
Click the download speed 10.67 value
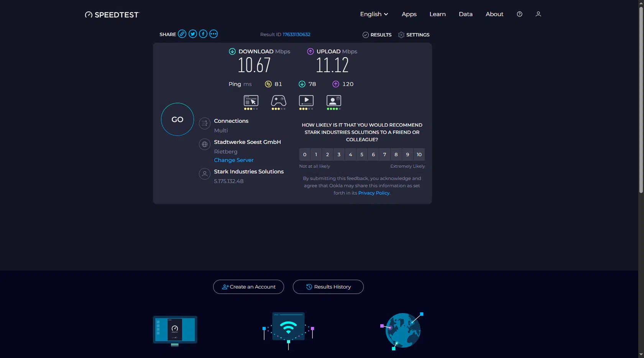point(254,65)
